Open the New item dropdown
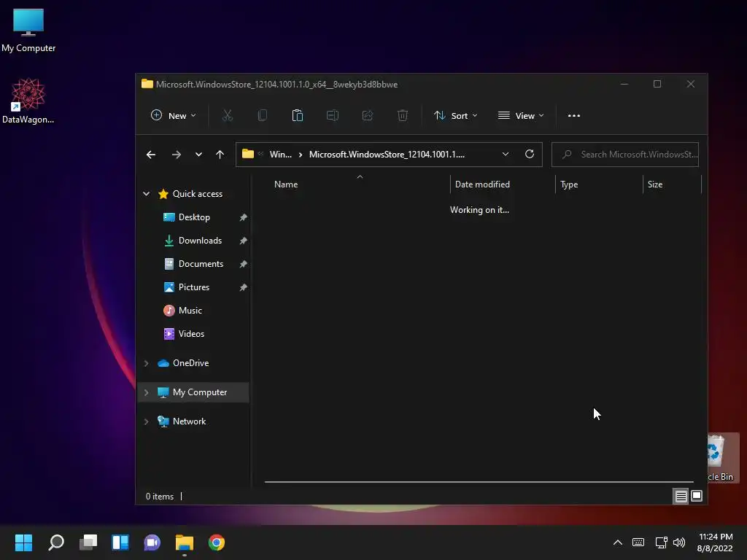The height and width of the screenshot is (560, 747). (174, 116)
